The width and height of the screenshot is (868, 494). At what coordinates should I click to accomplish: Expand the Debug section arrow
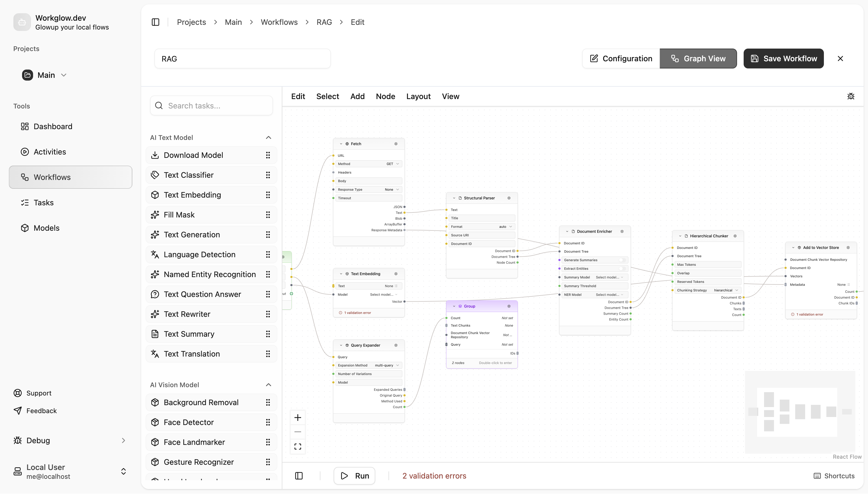123,440
